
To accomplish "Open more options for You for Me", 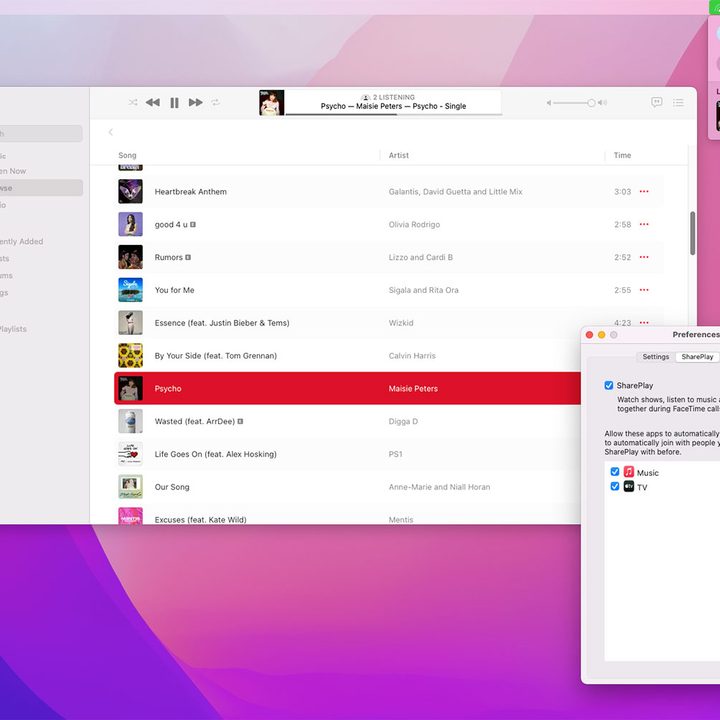I will pos(644,290).
